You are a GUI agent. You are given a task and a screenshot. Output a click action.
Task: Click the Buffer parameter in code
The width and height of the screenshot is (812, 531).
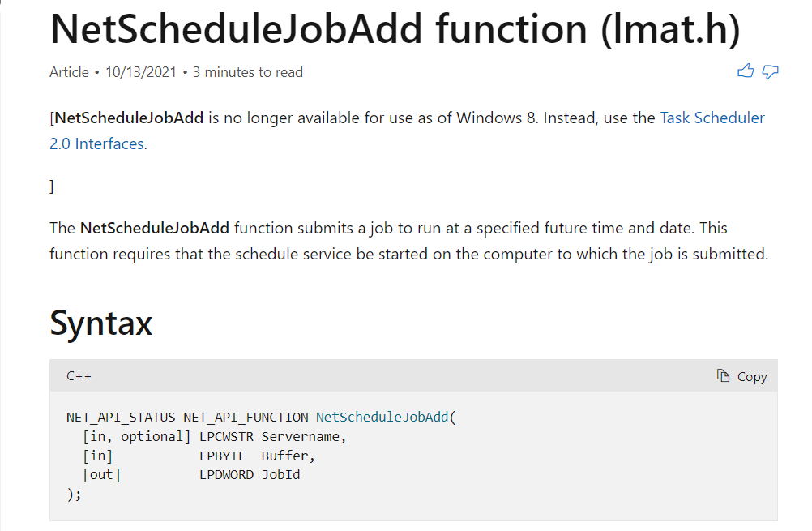(x=284, y=456)
